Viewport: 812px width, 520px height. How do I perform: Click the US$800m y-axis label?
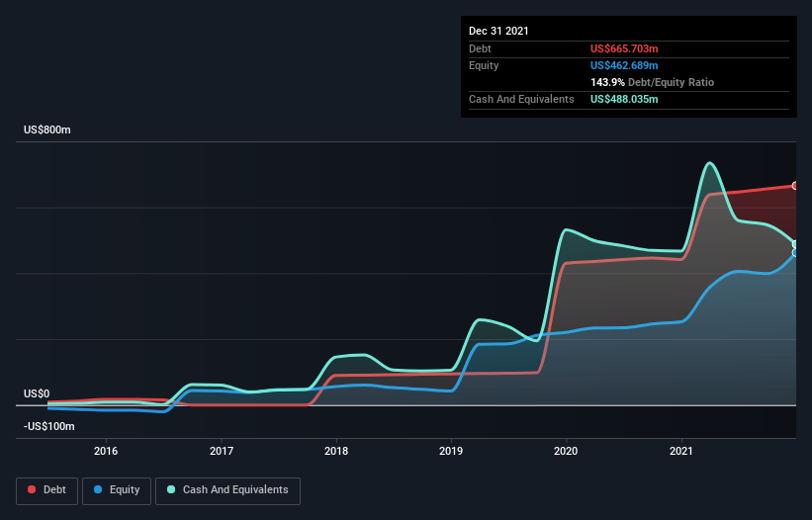pos(47,130)
